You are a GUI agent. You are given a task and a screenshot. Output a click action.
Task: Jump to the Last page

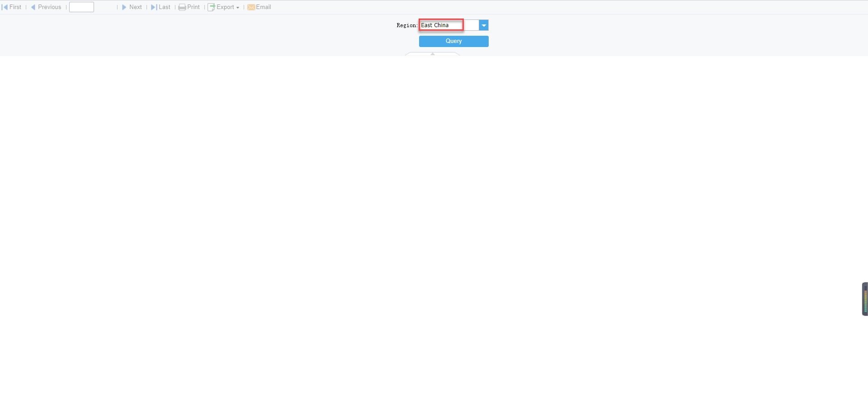point(160,7)
